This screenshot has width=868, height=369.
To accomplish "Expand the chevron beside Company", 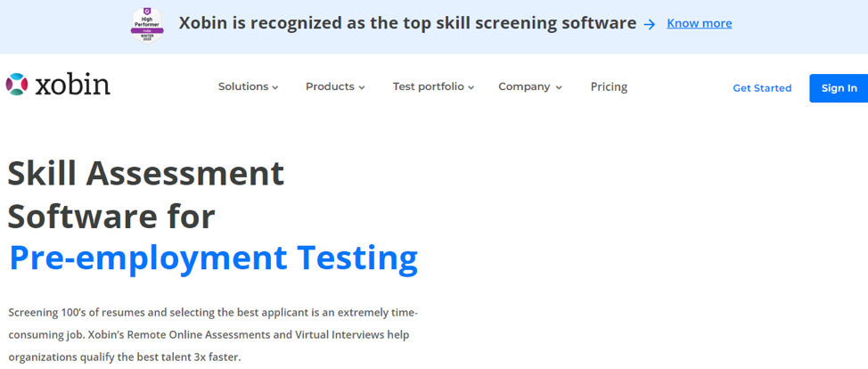I will 559,87.
